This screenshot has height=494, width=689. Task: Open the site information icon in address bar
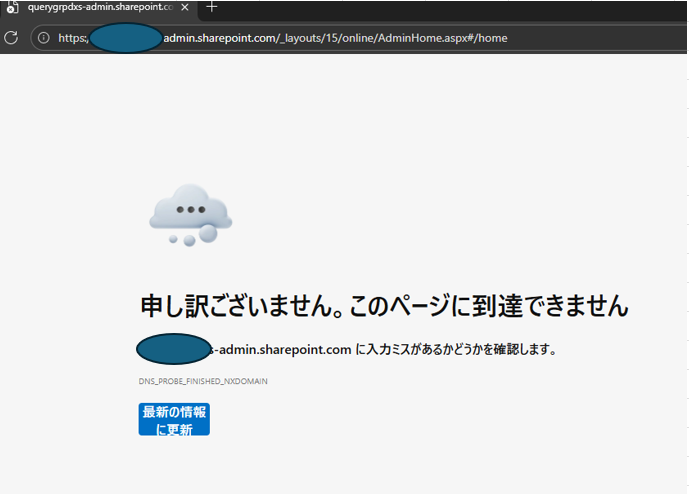tap(44, 38)
